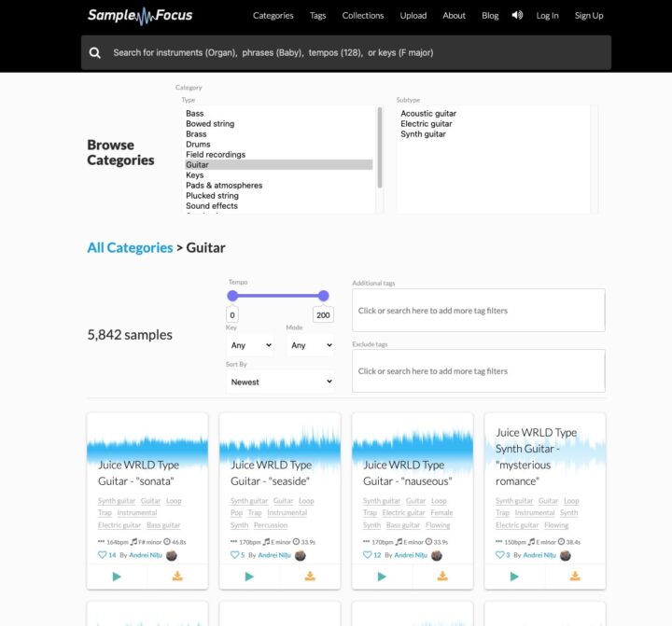Toggle the speaker volume icon in the header

pos(518,15)
